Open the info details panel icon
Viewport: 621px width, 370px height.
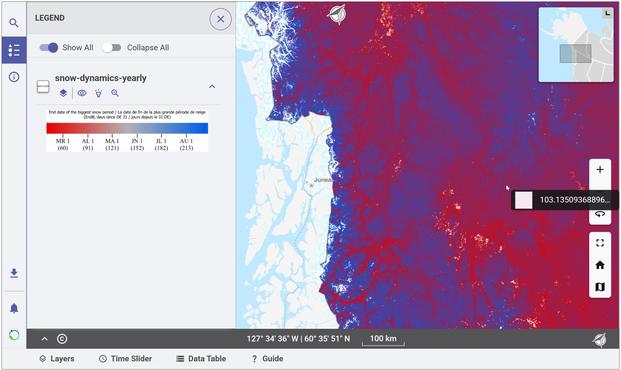point(14,77)
